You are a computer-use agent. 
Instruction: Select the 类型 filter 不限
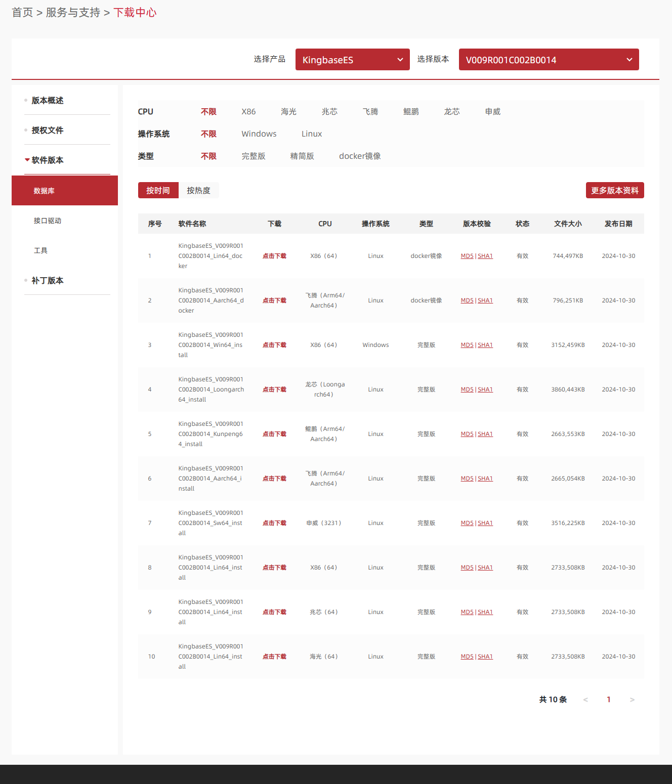208,156
